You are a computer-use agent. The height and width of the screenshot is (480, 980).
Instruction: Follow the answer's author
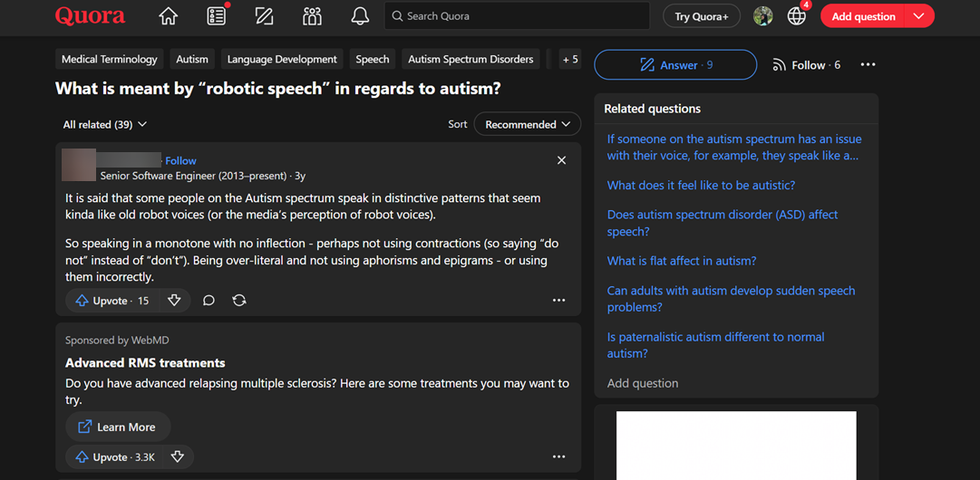click(x=180, y=160)
